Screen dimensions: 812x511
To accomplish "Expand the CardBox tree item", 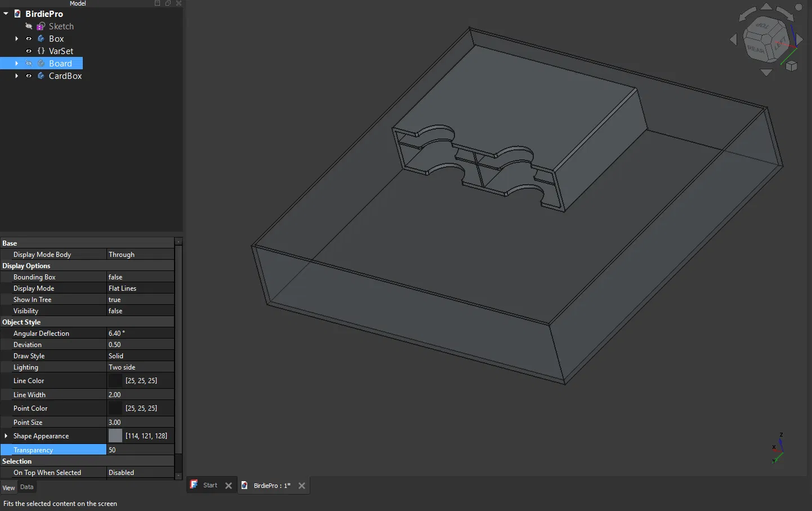I will tap(16, 76).
